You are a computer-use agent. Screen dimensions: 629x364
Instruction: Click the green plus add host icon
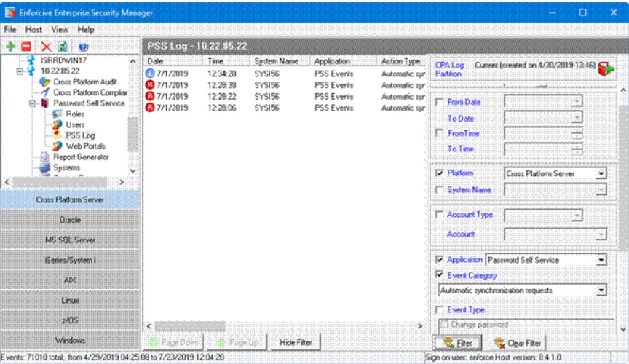tap(10, 47)
